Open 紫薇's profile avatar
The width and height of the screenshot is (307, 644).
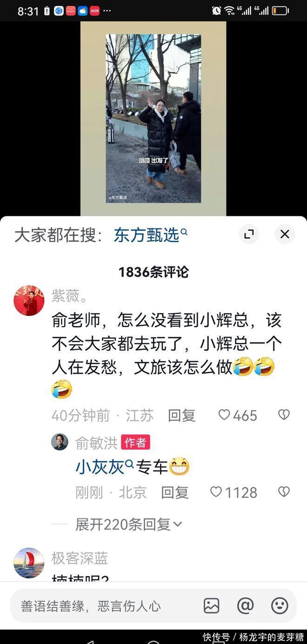point(29,301)
